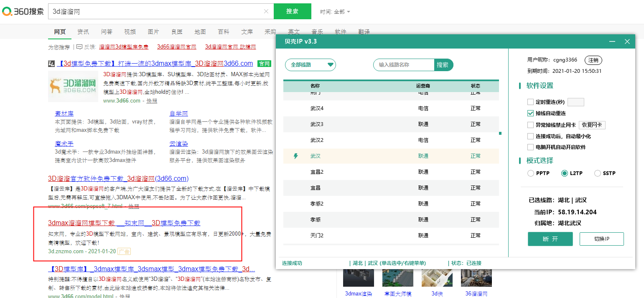Viewport: 644px width, 298px height.
Task: Minimize the 贝壳IP window
Action: coord(612,41)
